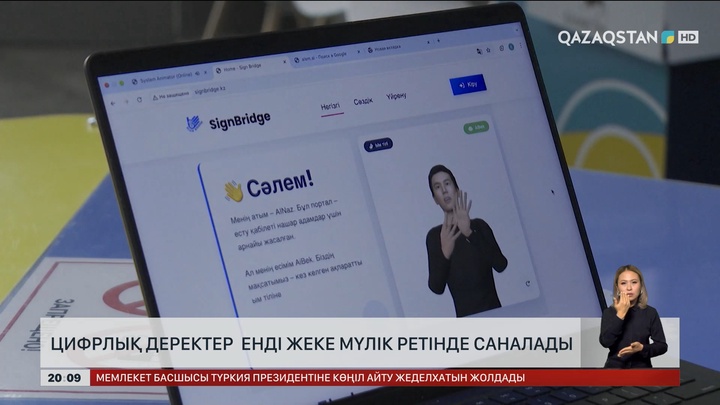This screenshot has height=405, width=720.
Task: Close the alem.ai Google search tab
Action: tap(359, 51)
